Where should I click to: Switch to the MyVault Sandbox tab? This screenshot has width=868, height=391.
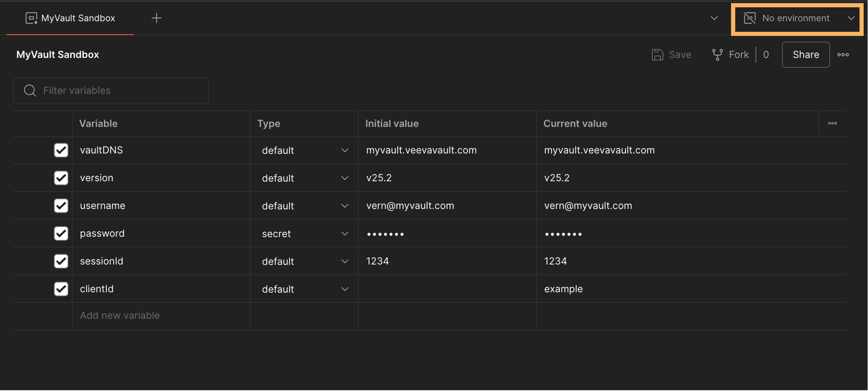coord(78,18)
